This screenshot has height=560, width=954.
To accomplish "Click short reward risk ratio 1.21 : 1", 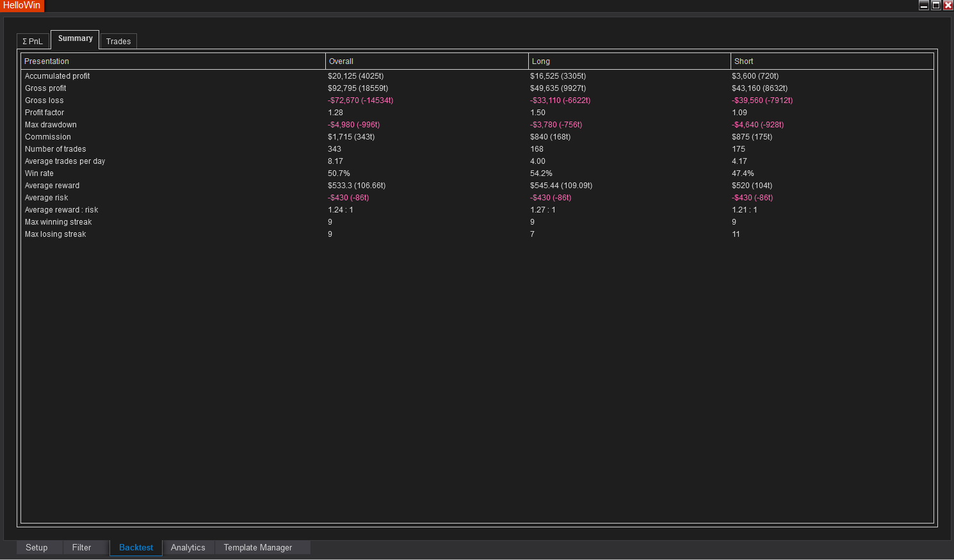I will tap(745, 210).
